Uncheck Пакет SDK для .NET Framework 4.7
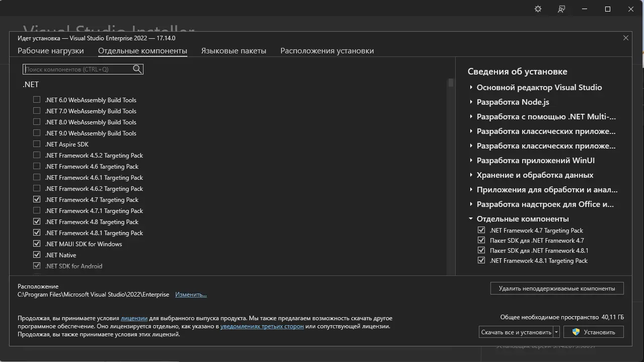Screen dimensions: 644x362 point(481,240)
